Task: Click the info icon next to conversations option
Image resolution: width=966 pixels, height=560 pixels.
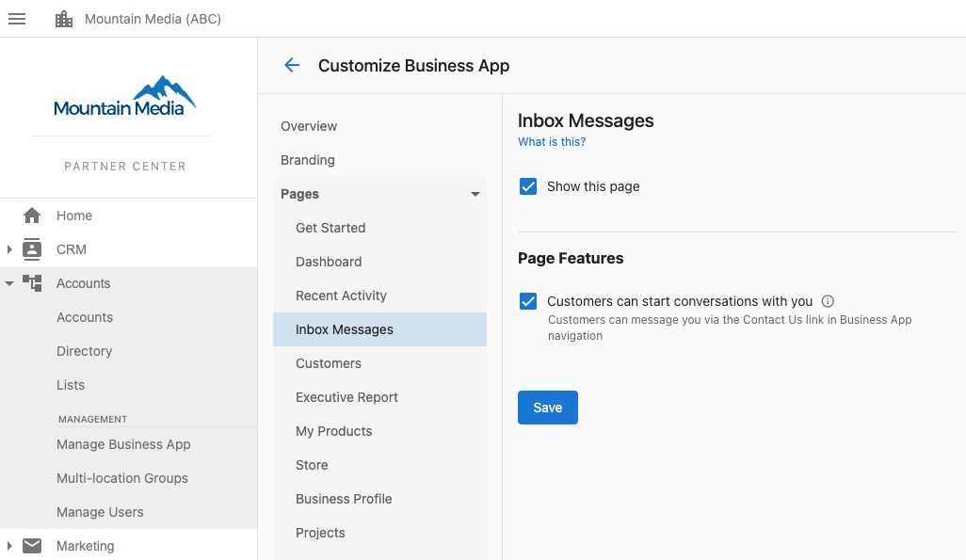Action: click(828, 301)
